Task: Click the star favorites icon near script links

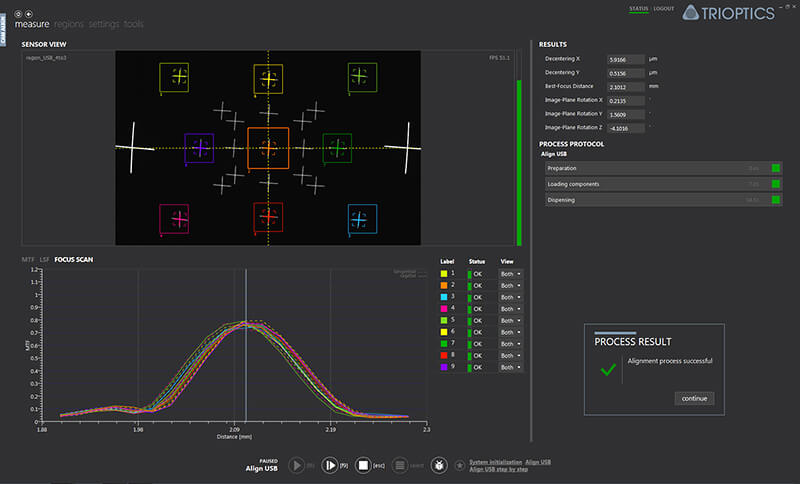Action: point(459,465)
